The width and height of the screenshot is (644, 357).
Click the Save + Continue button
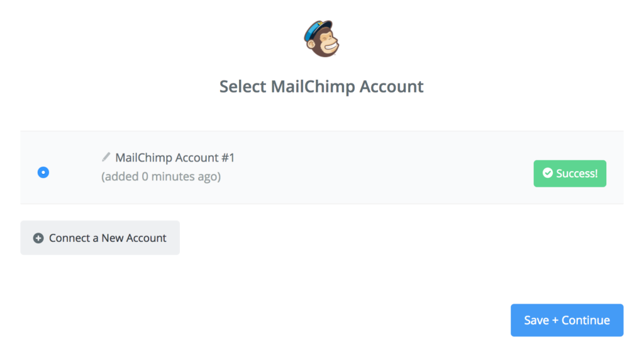coord(567,320)
